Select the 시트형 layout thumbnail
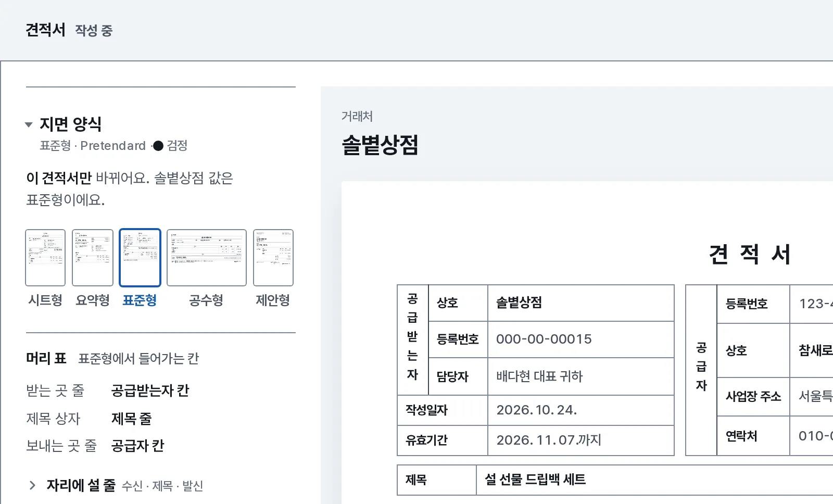 (x=45, y=258)
